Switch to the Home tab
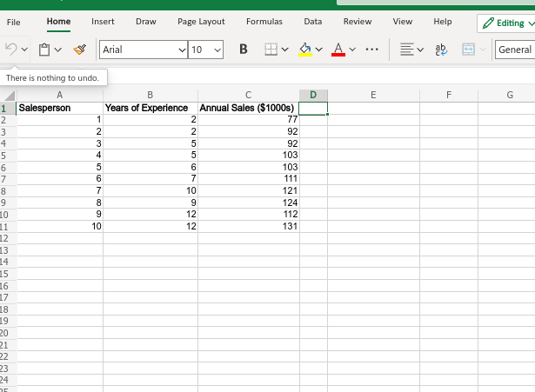Screen dimensions: 535x392 coord(58,22)
